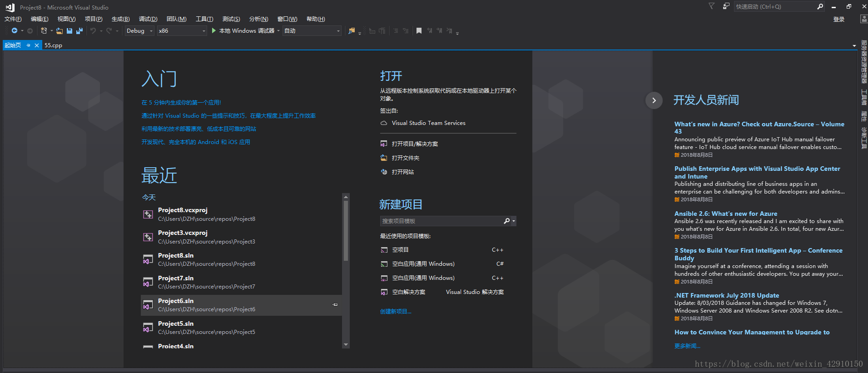Click the 登录 sign-in link

[x=839, y=19]
